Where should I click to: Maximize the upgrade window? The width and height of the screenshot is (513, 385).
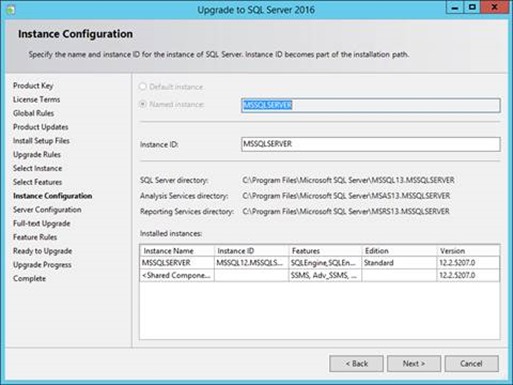tap(472, 7)
